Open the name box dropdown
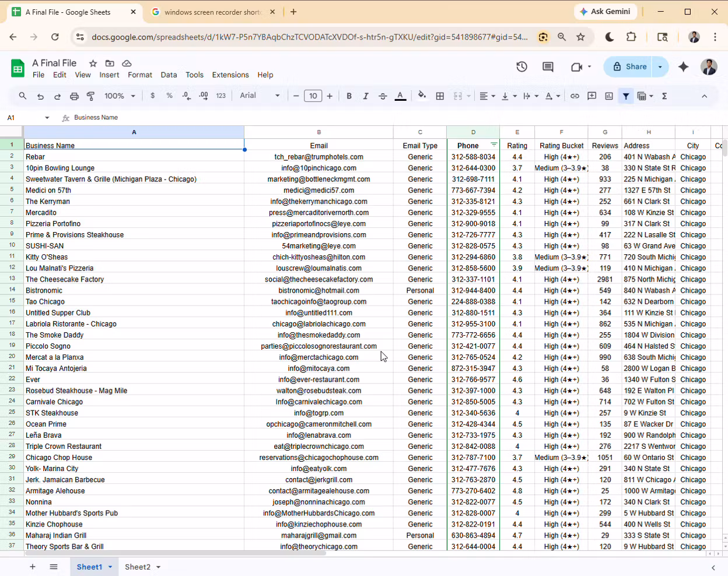728x576 pixels. (47, 118)
